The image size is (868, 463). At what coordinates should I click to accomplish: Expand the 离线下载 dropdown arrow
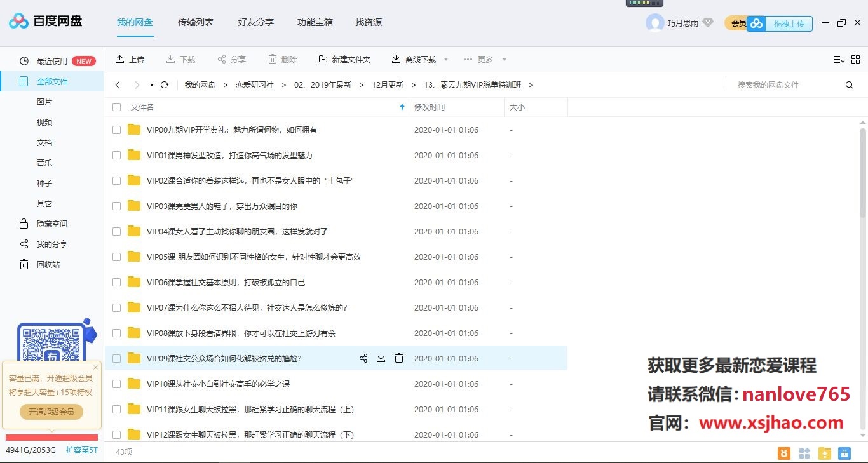[x=445, y=59]
